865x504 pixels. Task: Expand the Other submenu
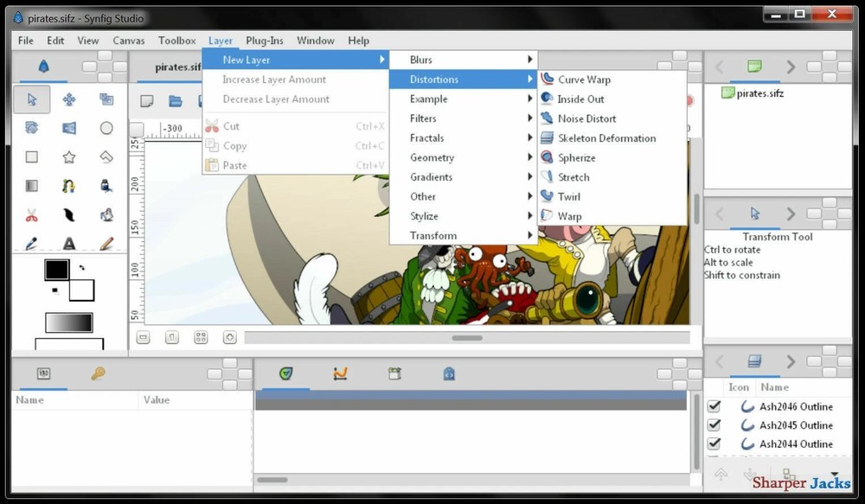(x=464, y=196)
